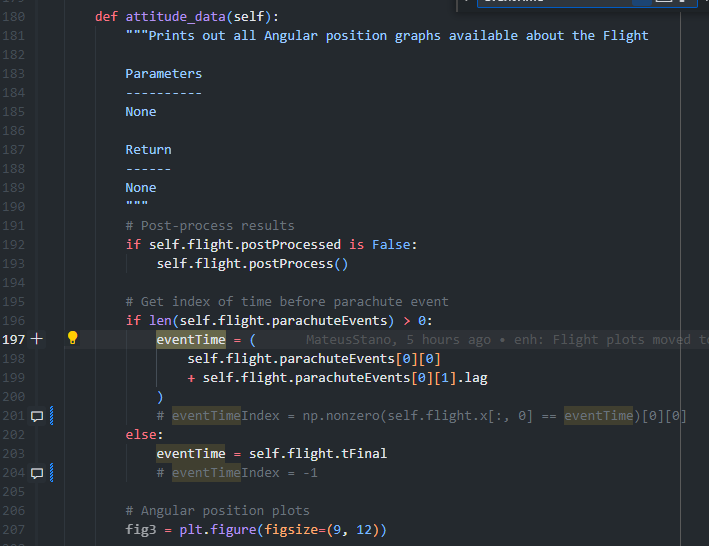Image resolution: width=709 pixels, height=546 pixels.
Task: Click 'len' on line 196
Action: (160, 320)
